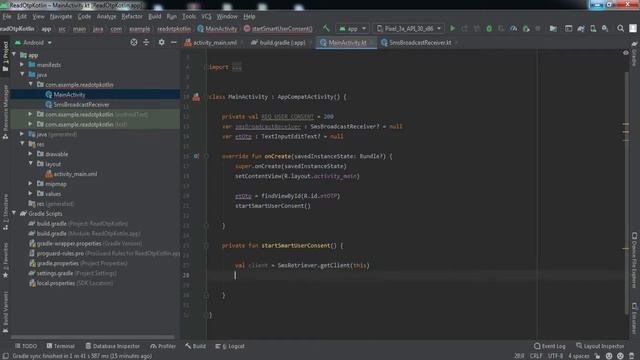Collapse the res folder
The image size is (640, 360).
[x=22, y=144]
